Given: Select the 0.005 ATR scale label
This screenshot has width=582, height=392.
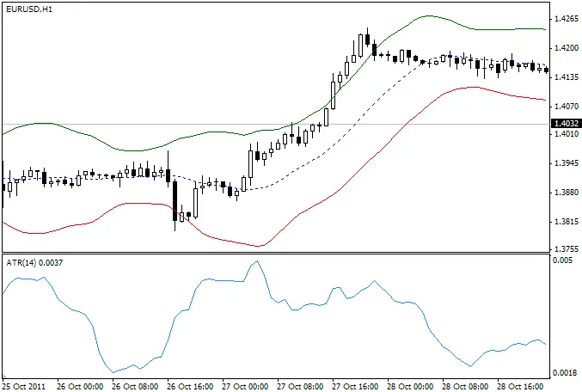Looking at the screenshot, I should pos(563,259).
